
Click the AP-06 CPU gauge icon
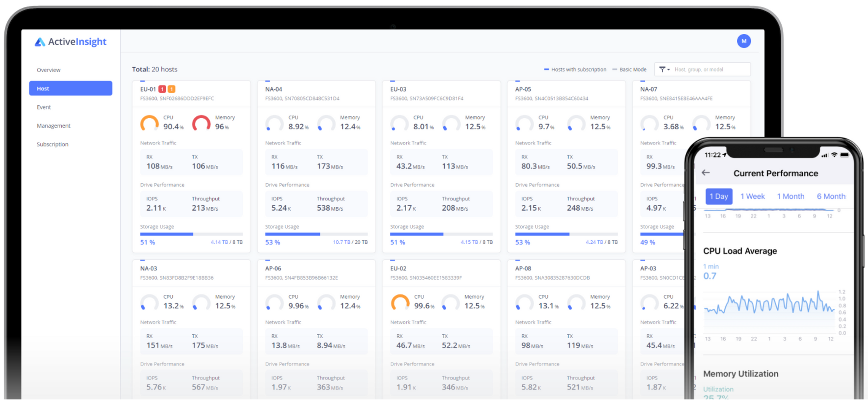click(274, 303)
